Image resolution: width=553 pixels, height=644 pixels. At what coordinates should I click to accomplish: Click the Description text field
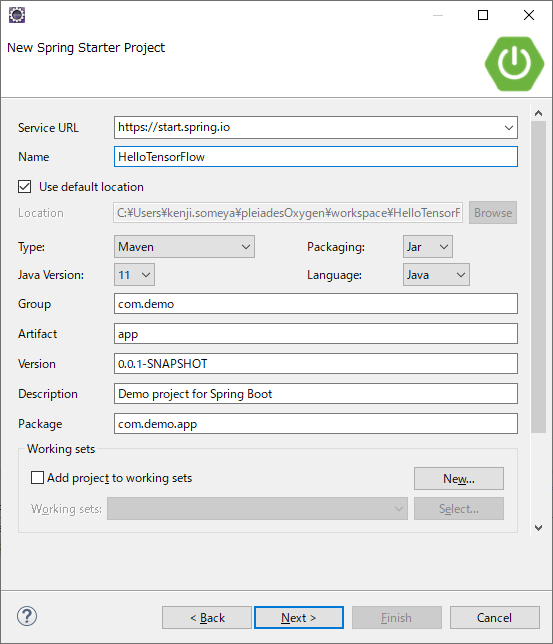click(316, 394)
